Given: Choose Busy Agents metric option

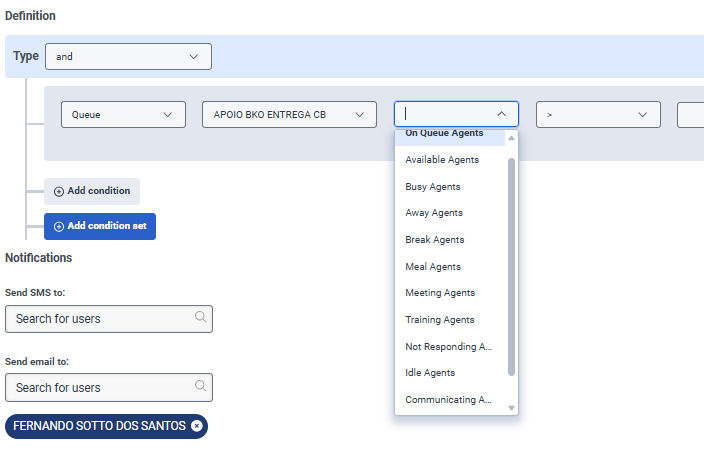Looking at the screenshot, I should point(433,187).
